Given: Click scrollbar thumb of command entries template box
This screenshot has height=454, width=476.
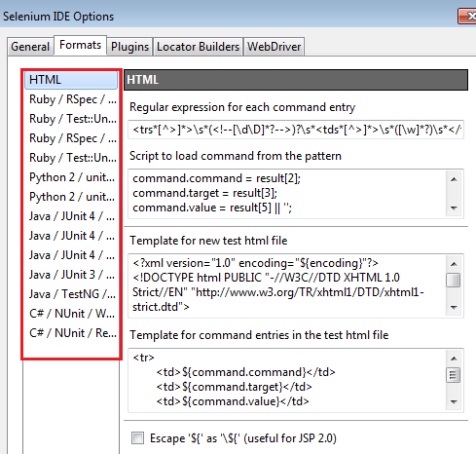Looking at the screenshot, I should pos(454,375).
